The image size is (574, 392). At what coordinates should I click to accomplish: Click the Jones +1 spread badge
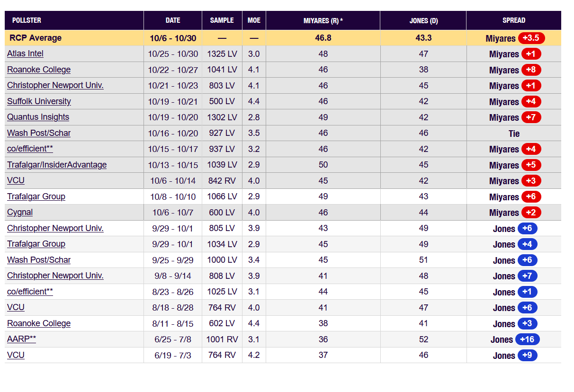pos(528,292)
